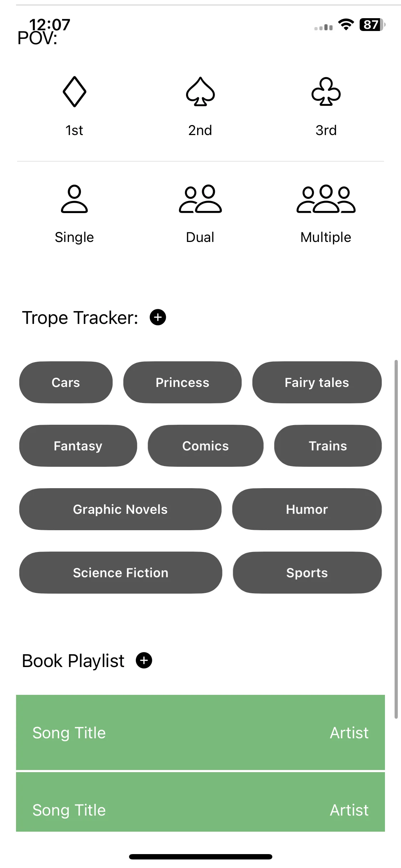Open the first Song Title playlist row
Image resolution: width=401 pixels, height=868 pixels.
(200, 732)
